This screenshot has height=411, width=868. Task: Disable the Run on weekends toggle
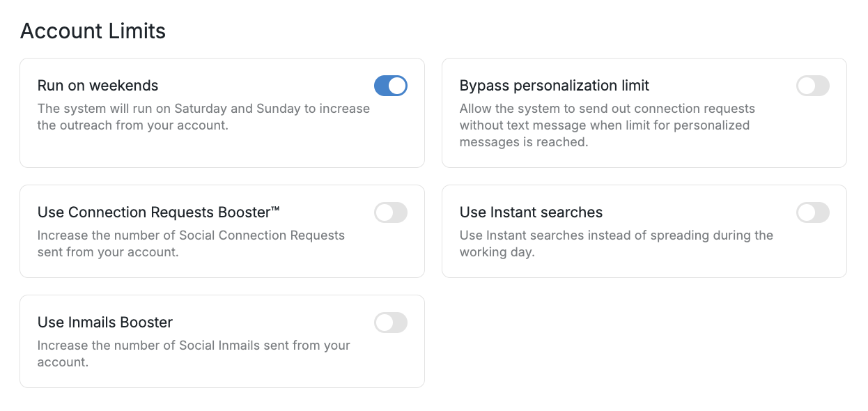pos(390,86)
